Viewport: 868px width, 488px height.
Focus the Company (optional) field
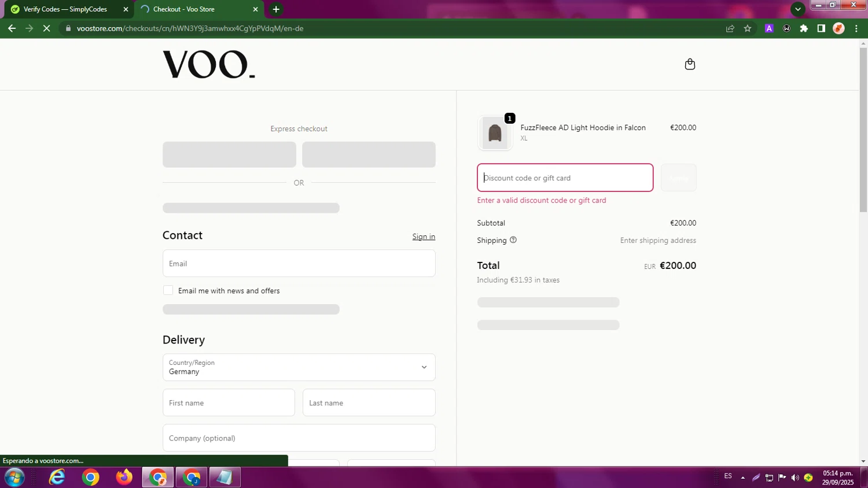tap(299, 438)
